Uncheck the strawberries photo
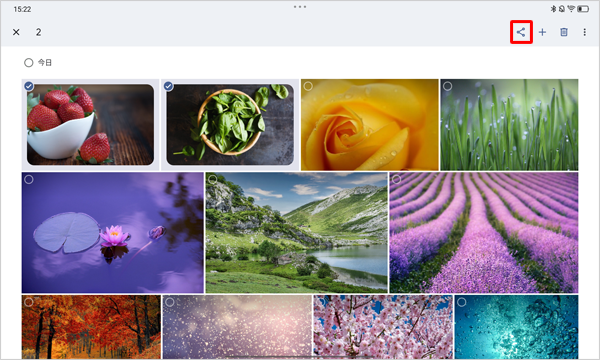This screenshot has height=360, width=600. 29,86
